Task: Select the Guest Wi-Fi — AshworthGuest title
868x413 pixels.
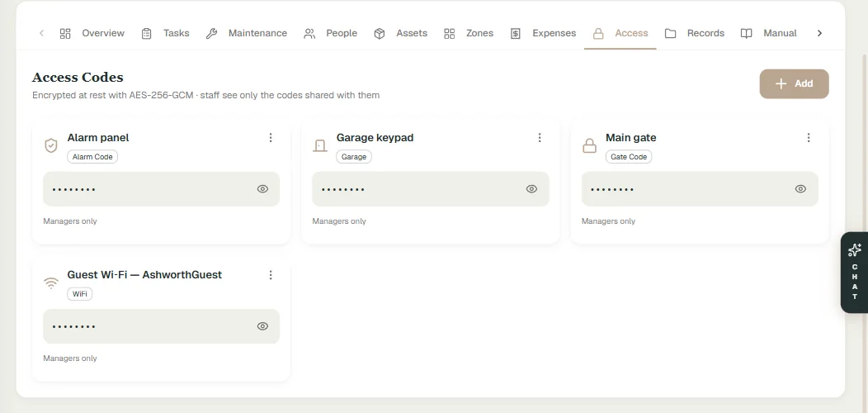Action: coord(144,275)
